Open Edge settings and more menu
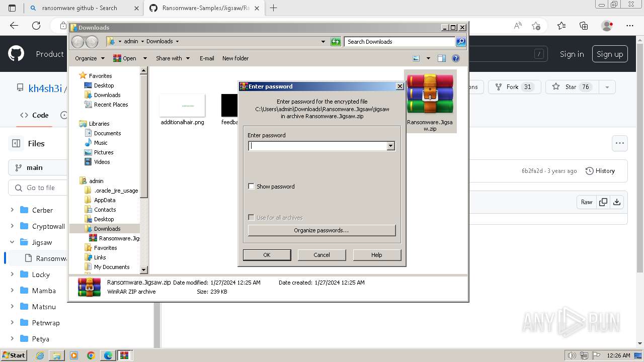This screenshot has height=362, width=644. tap(630, 26)
